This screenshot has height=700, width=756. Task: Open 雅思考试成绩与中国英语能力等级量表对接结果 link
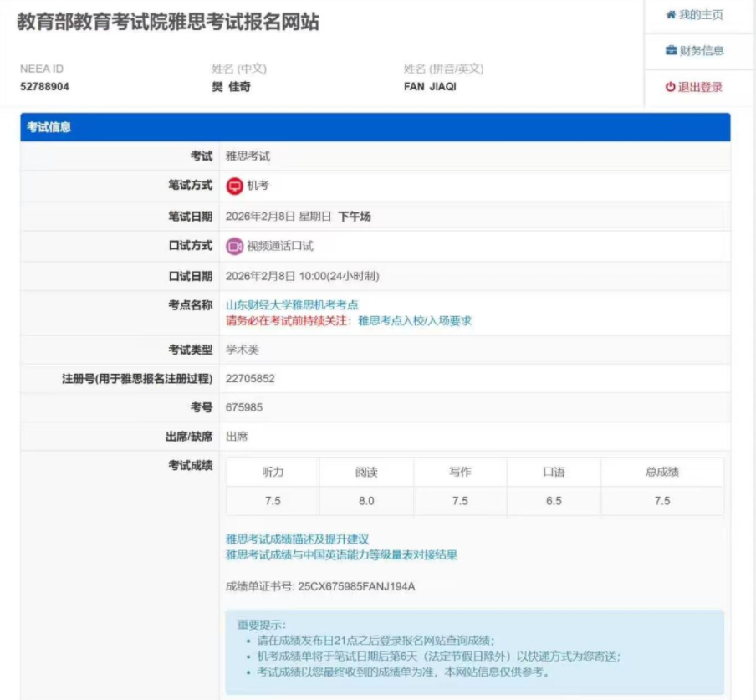(x=341, y=554)
